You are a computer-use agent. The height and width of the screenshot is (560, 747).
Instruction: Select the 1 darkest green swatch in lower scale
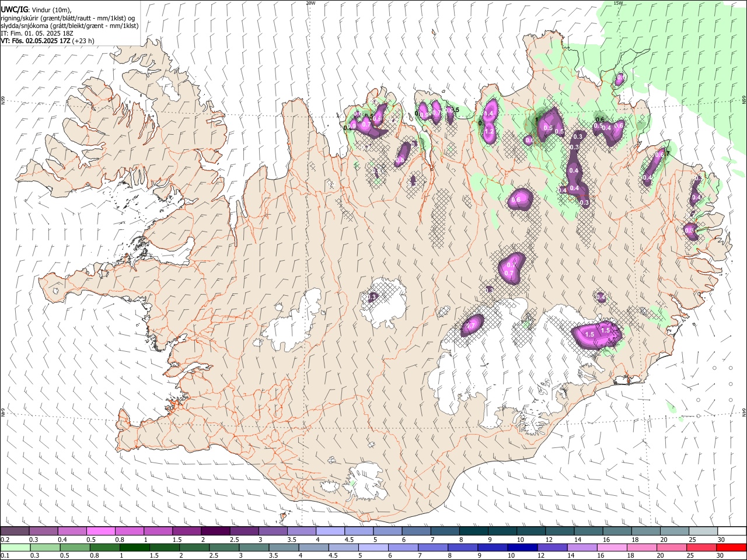pyautogui.click(x=134, y=548)
